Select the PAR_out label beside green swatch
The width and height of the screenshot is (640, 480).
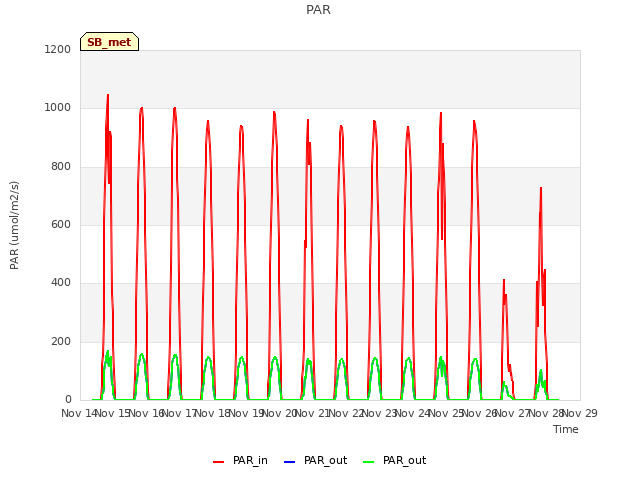point(404,460)
